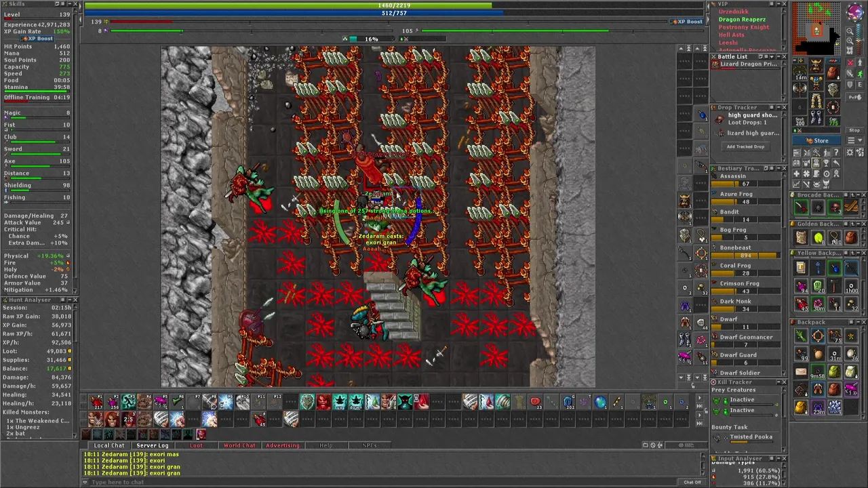Select the armor equipment slot
868x488 pixels.
816,83
